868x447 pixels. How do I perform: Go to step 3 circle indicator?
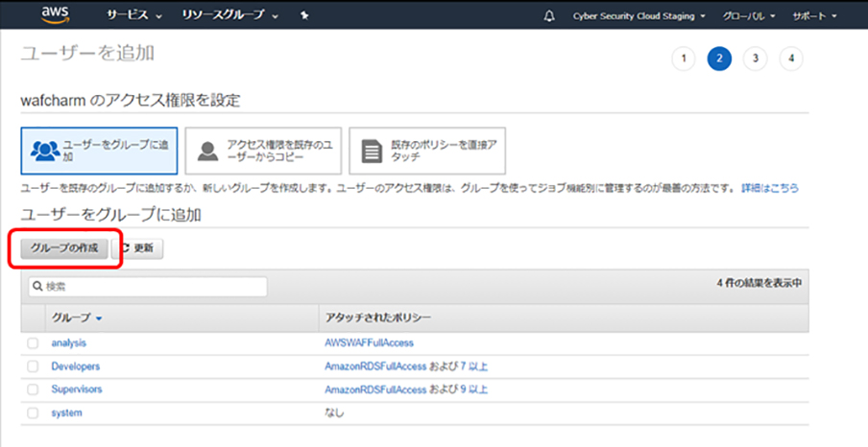point(755,59)
